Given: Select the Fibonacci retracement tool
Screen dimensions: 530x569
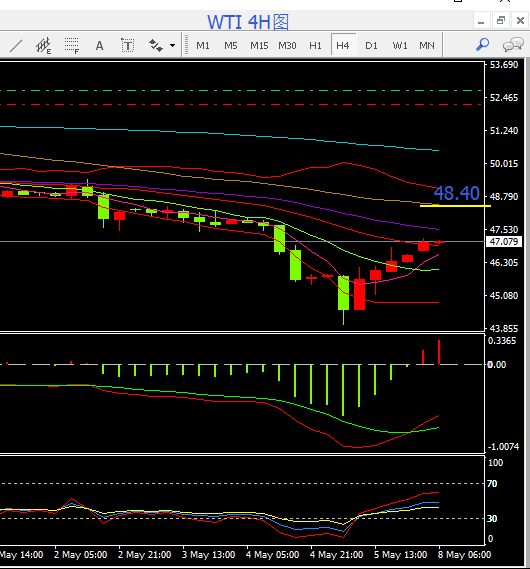Looking at the screenshot, I should coord(72,46).
